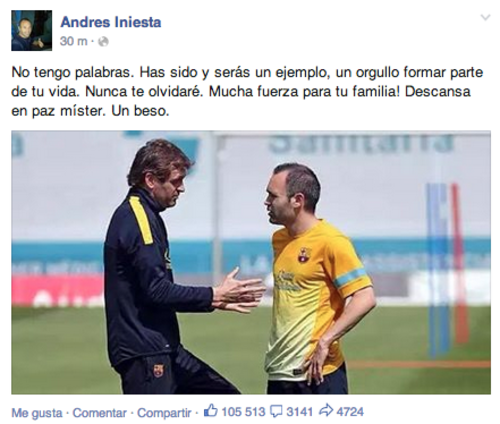Viewport: 500px width, 424px height.
Task: Open the attached training photo
Action: click(x=251, y=262)
